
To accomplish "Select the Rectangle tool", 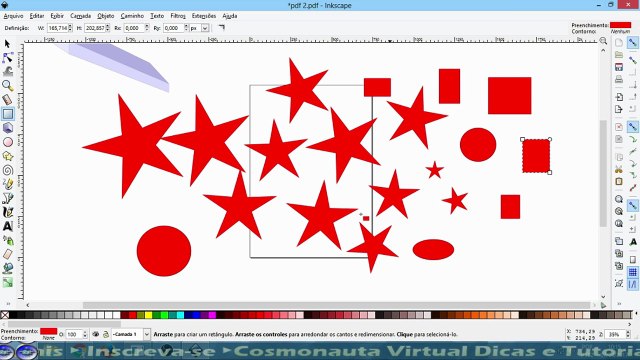I will click(x=7, y=114).
